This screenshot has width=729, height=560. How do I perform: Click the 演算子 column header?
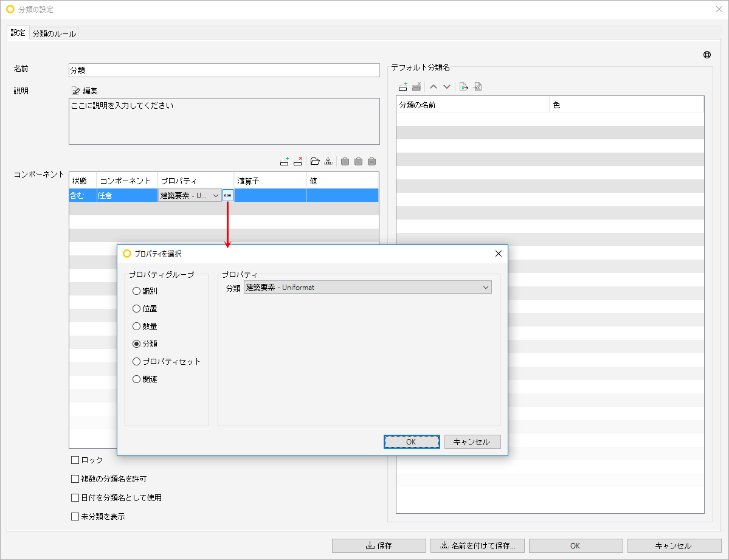pyautogui.click(x=270, y=181)
